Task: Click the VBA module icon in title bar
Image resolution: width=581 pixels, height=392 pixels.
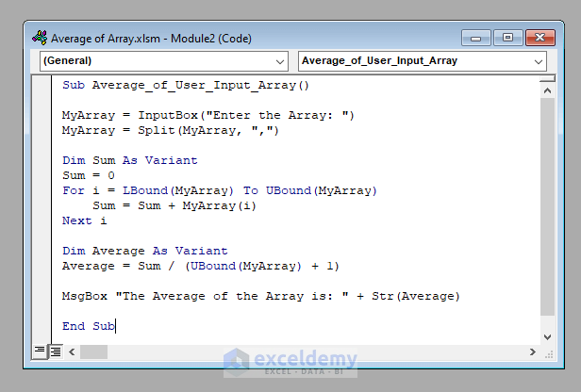Action: (40, 38)
